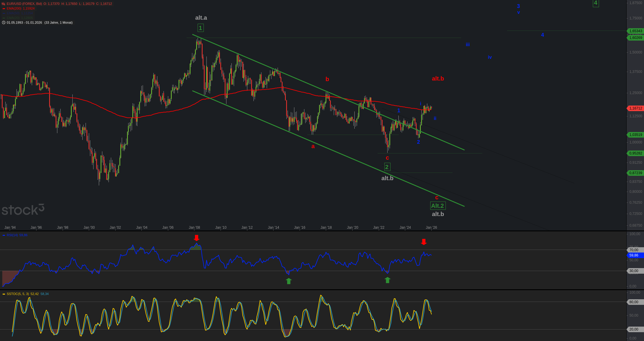Click the red 1,16712 current price tag

pyautogui.click(x=635, y=108)
